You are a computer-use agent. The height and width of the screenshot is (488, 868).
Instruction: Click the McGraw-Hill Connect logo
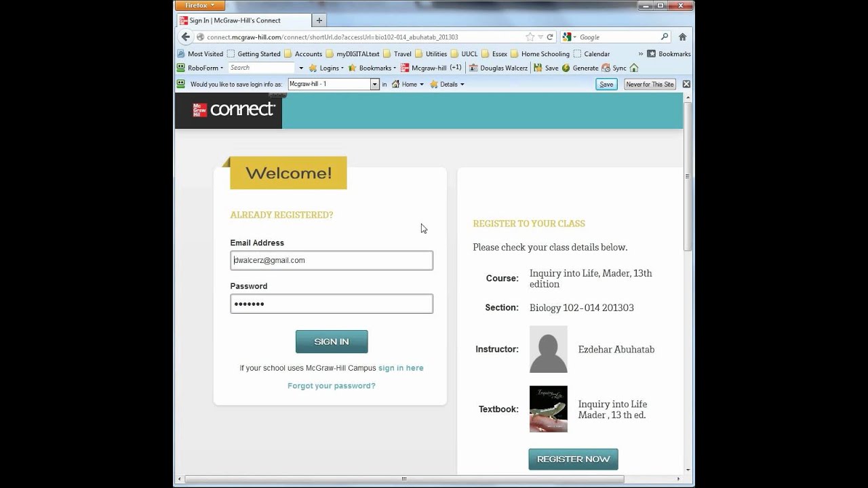(234, 110)
